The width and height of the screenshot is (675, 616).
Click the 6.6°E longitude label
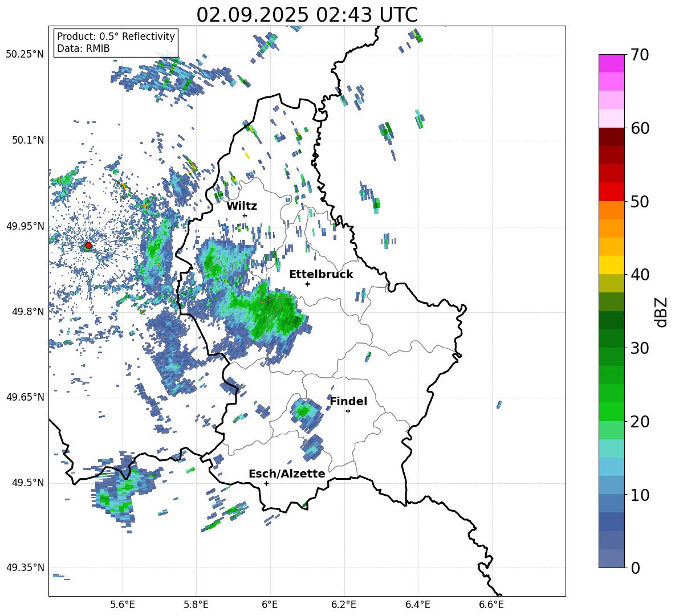(491, 605)
